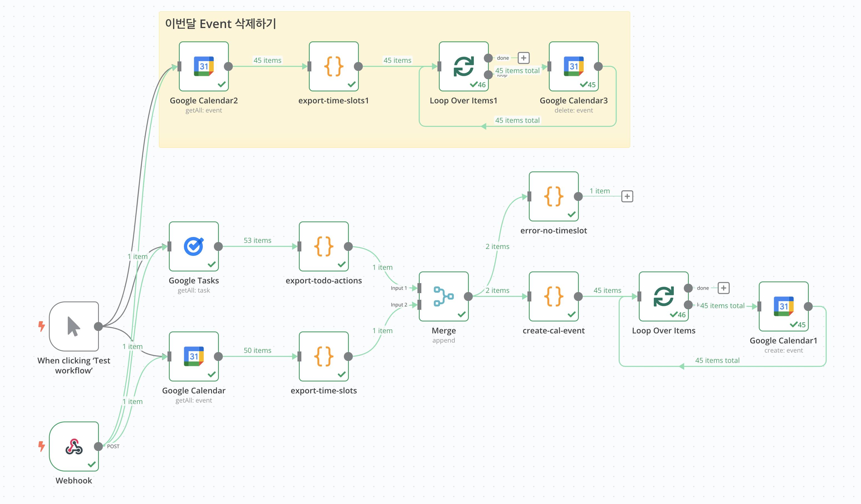
Task: Select the Webhook trigger node
Action: 74,446
